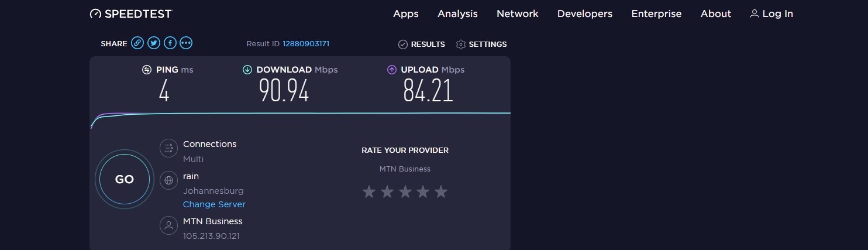This screenshot has height=250, width=868.
Task: Share result via Facebook icon
Action: pyautogui.click(x=170, y=43)
